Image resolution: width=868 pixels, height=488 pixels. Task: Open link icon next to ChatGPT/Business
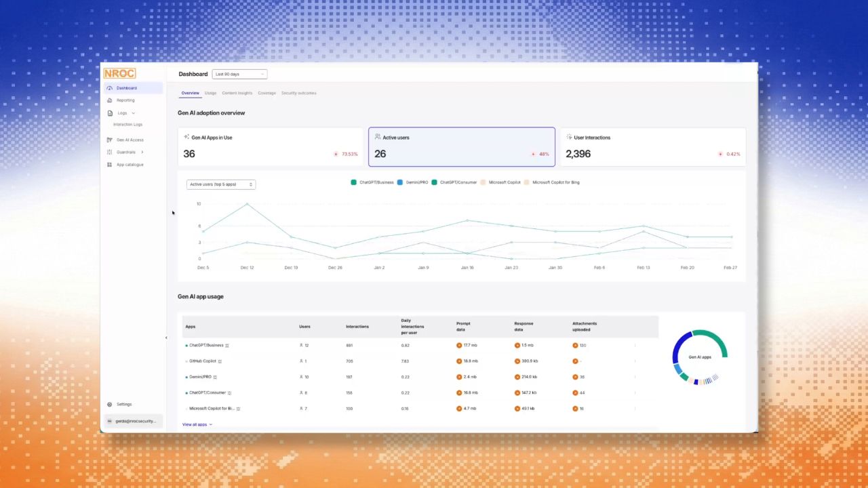(x=227, y=346)
